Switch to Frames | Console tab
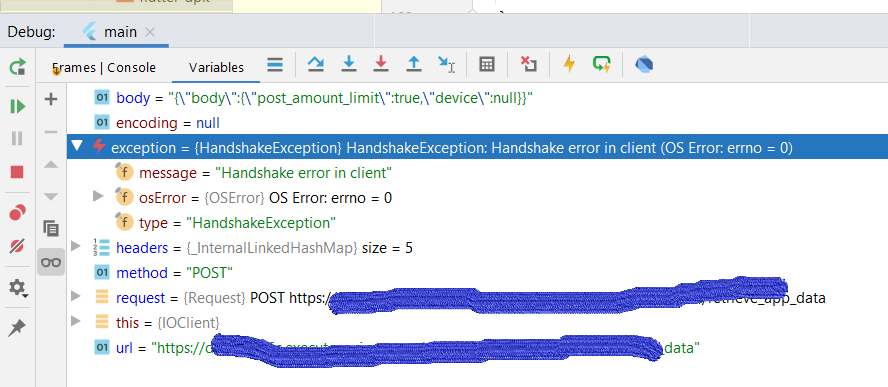The image size is (888, 387). pyautogui.click(x=104, y=67)
